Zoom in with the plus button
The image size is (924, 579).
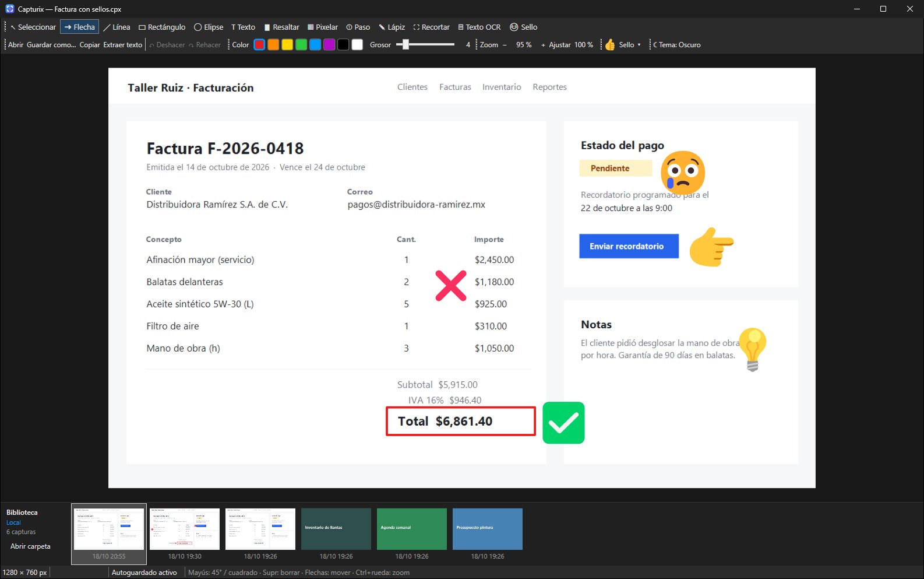tap(543, 45)
